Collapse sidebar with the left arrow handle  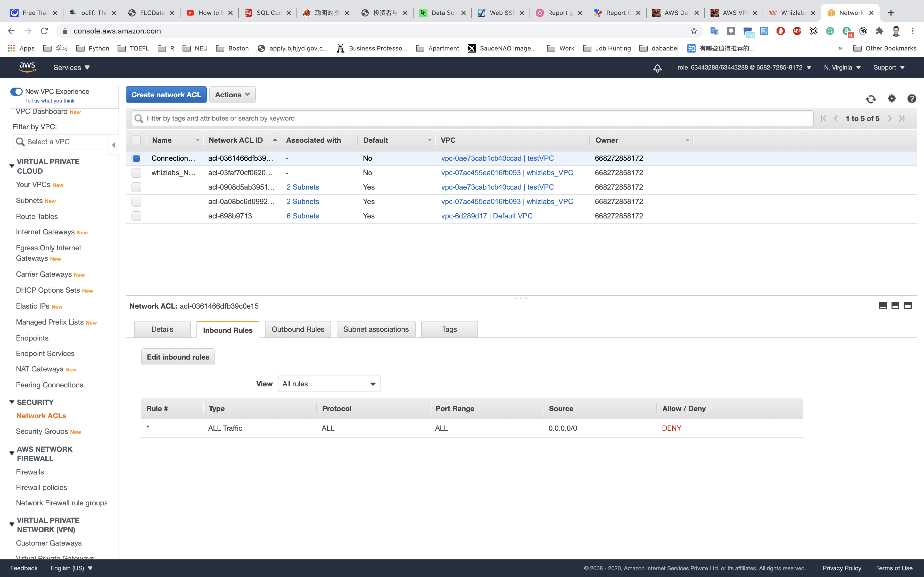click(x=113, y=145)
